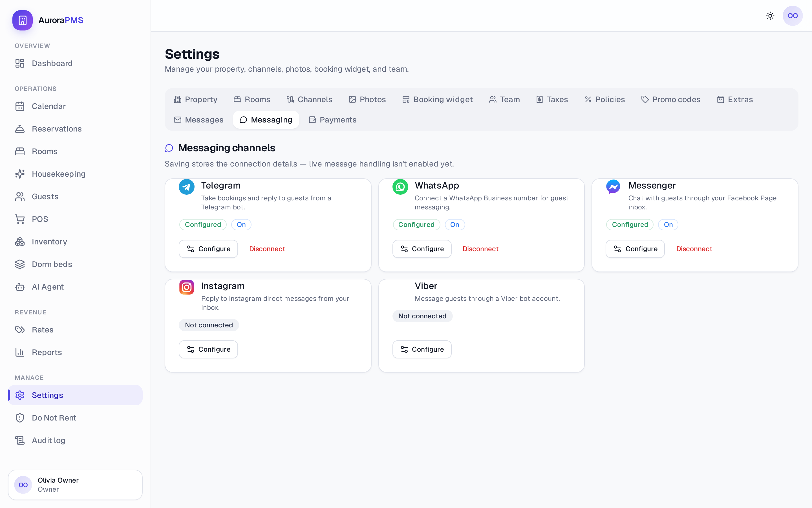Open Inventory in sidebar
The image size is (812, 508).
click(75, 242)
